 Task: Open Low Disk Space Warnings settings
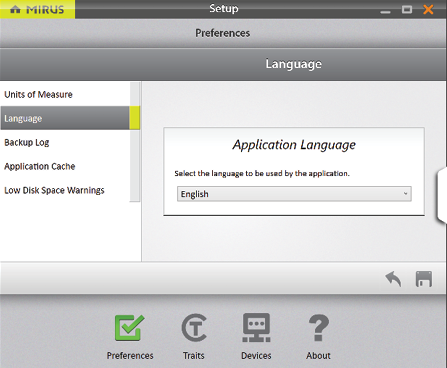(x=65, y=190)
